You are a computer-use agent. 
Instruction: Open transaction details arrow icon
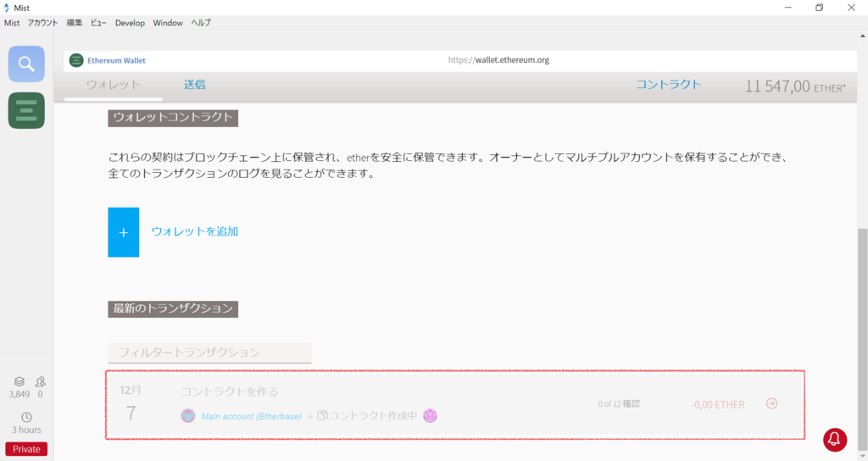[771, 403]
